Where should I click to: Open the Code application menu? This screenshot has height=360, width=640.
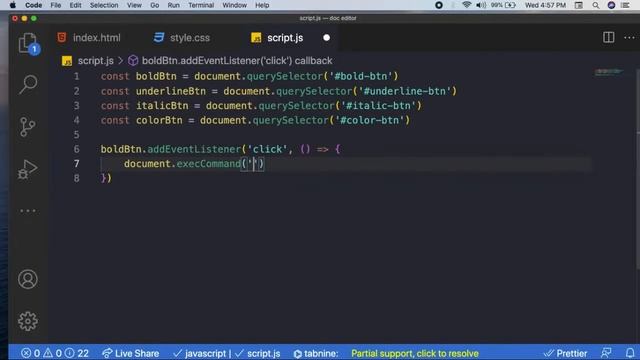tap(33, 5)
